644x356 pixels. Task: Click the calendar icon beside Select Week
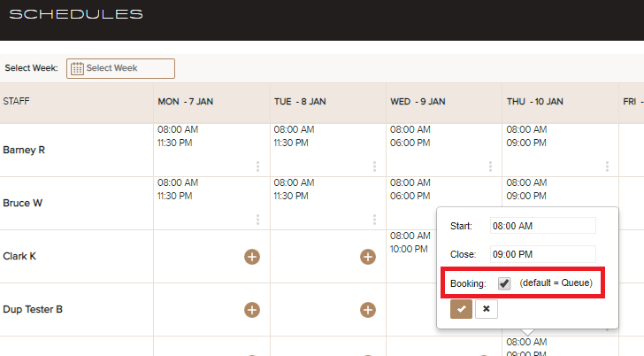pyautogui.click(x=77, y=68)
